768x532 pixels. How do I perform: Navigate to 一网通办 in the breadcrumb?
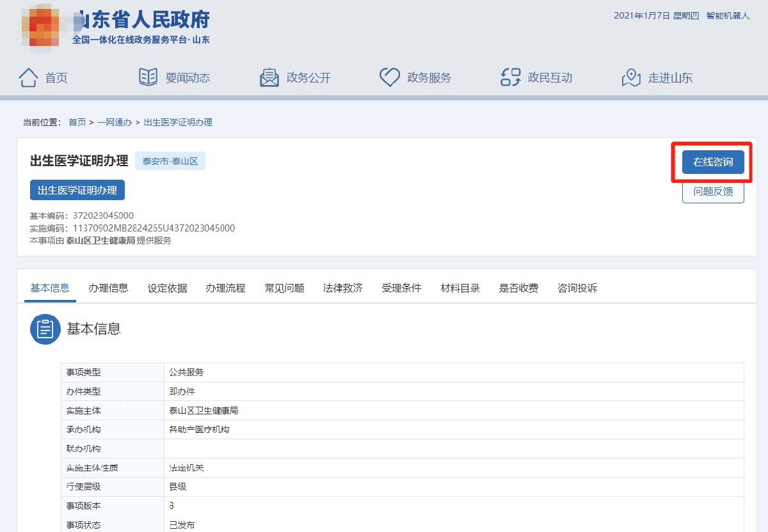tap(115, 122)
